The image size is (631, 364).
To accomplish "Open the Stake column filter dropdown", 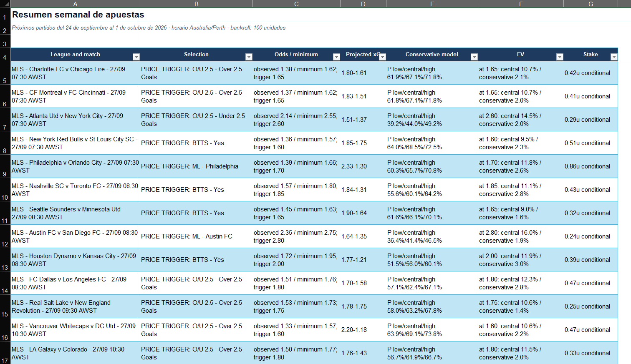I will click(614, 57).
